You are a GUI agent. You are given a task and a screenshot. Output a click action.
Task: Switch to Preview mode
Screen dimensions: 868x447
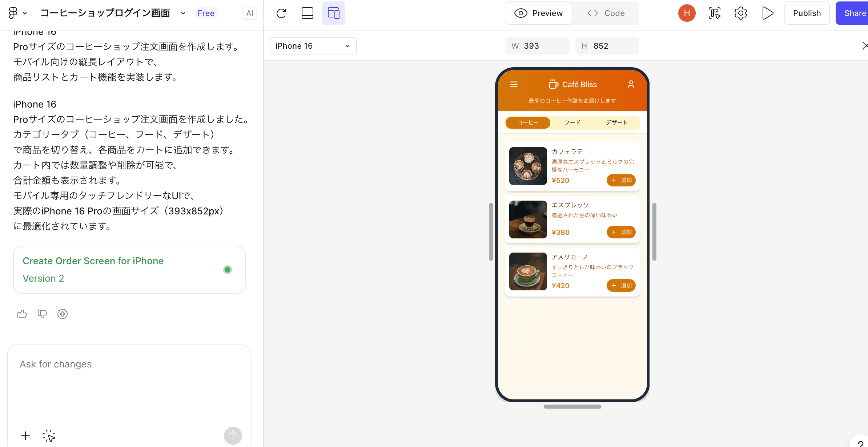539,13
